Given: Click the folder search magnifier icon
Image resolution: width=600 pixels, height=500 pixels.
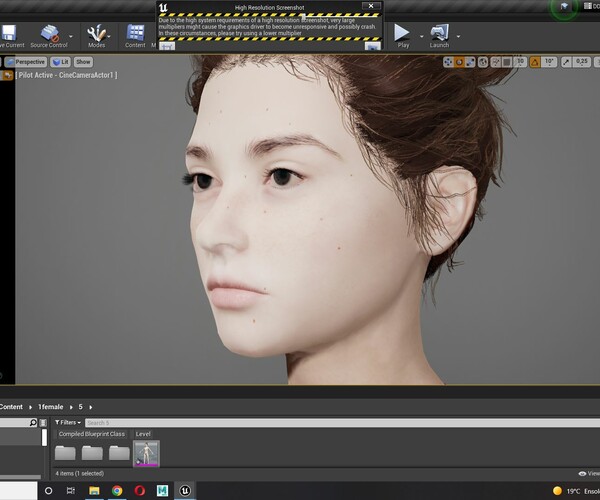Looking at the screenshot, I should [33, 423].
